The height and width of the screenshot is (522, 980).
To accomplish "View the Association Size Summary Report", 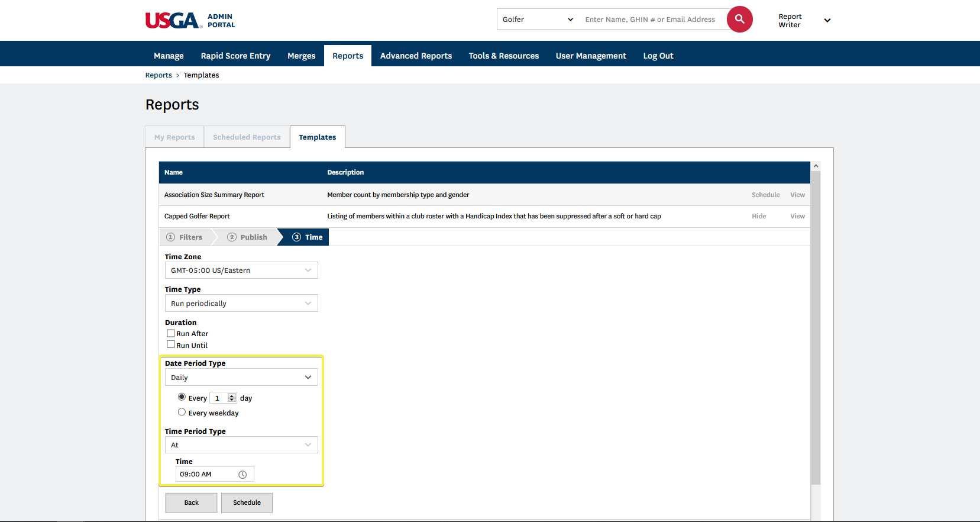I will click(797, 195).
